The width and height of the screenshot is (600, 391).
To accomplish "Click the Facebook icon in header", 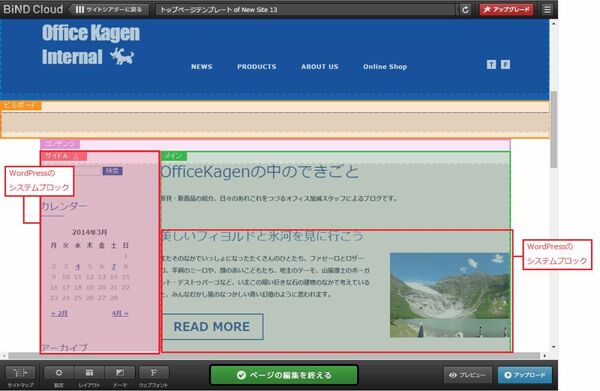I will coord(505,64).
